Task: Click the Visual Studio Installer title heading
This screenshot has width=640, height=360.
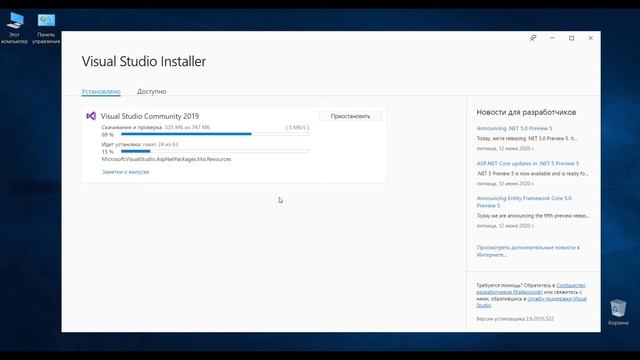Action: (144, 62)
